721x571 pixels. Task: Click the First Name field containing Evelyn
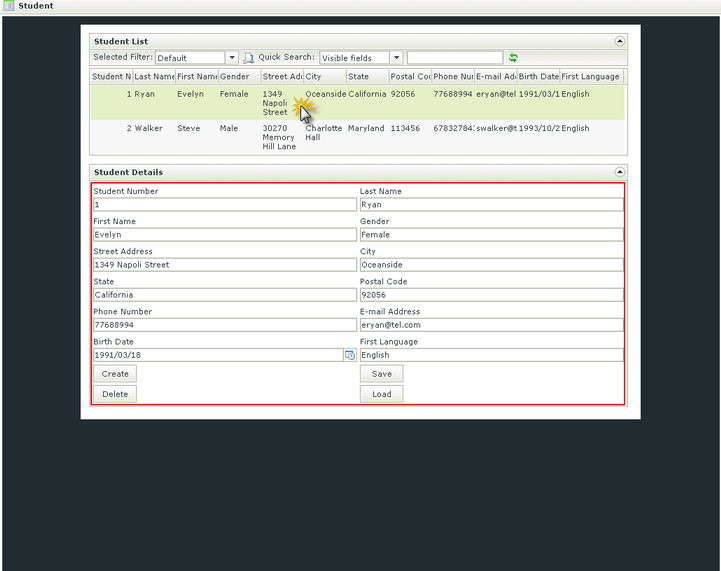(225, 234)
